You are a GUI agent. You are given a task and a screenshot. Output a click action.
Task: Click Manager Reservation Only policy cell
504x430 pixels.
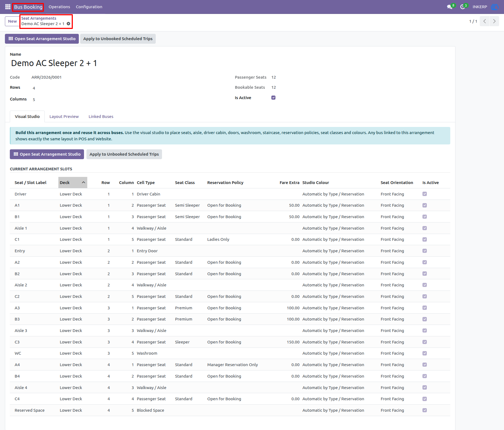232,365
